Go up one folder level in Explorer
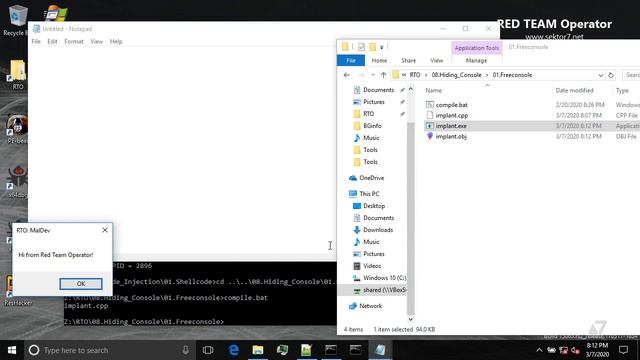Screen dimensions: 640x360 pyautogui.click(x=383, y=75)
